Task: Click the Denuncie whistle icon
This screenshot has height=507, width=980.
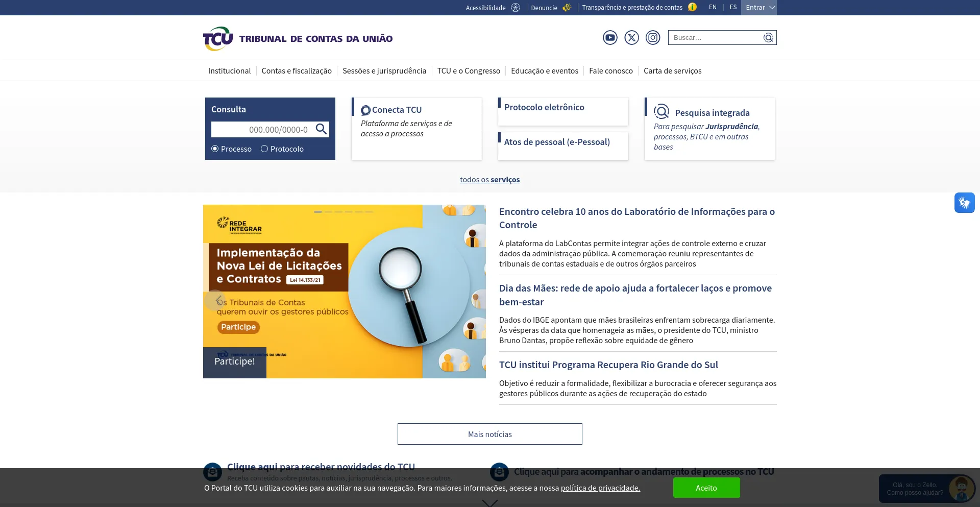Action: coord(567,8)
